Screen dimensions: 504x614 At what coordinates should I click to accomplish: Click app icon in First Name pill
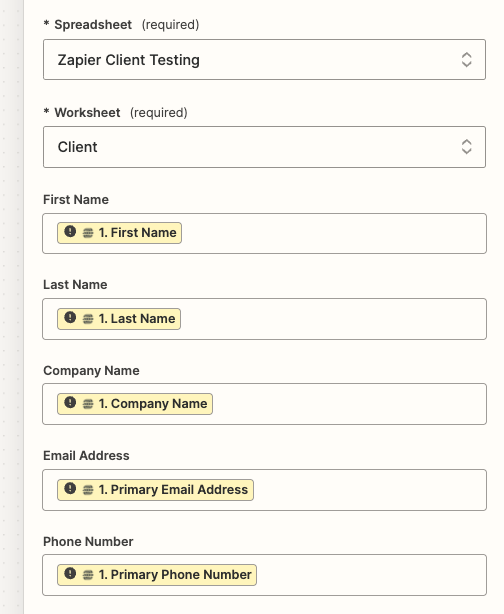(88, 233)
